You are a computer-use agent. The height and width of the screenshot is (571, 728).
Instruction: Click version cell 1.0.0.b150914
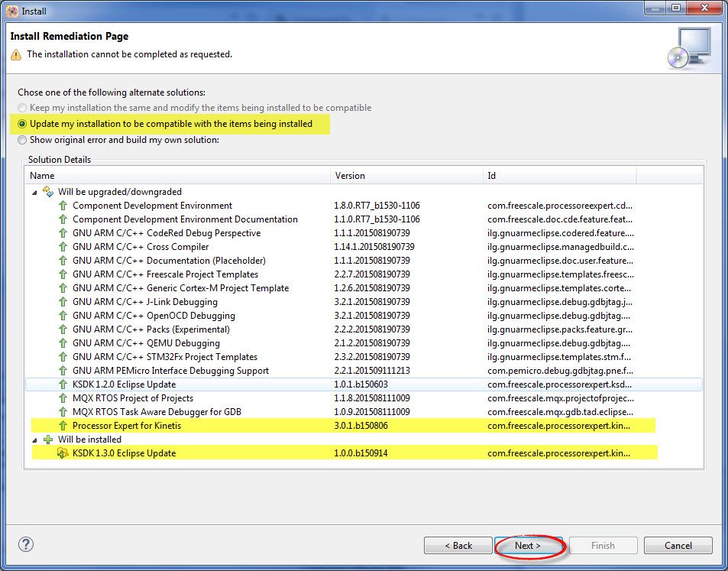[361, 453]
